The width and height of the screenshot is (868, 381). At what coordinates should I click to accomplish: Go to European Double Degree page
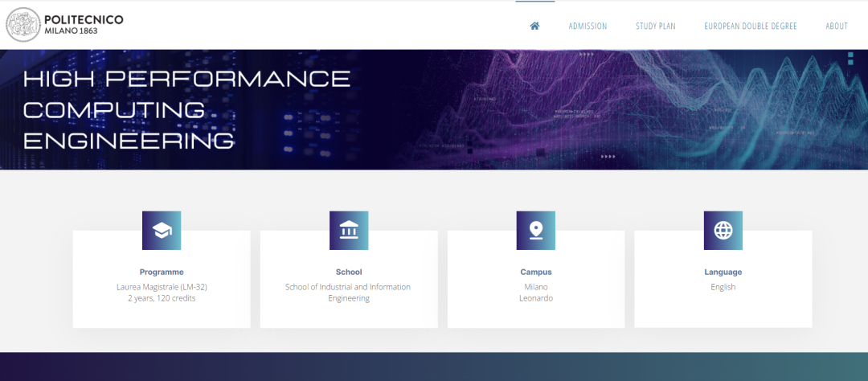pyautogui.click(x=751, y=27)
